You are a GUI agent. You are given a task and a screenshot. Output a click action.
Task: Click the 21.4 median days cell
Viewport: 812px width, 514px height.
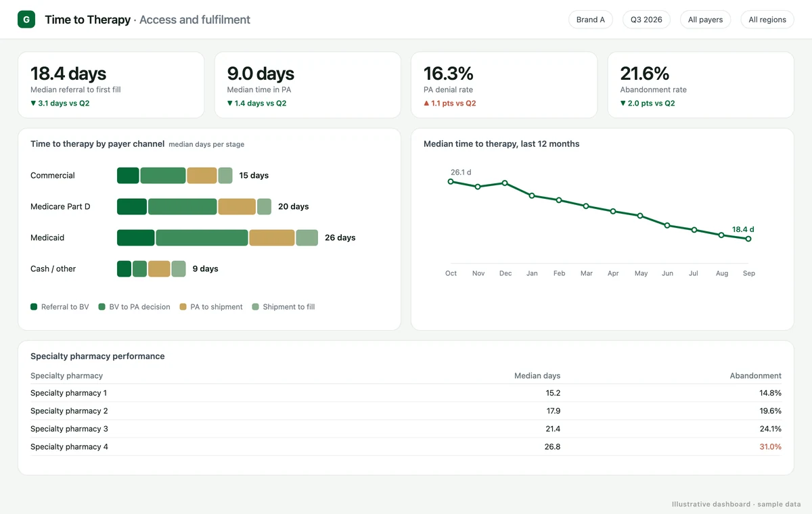pyautogui.click(x=553, y=429)
